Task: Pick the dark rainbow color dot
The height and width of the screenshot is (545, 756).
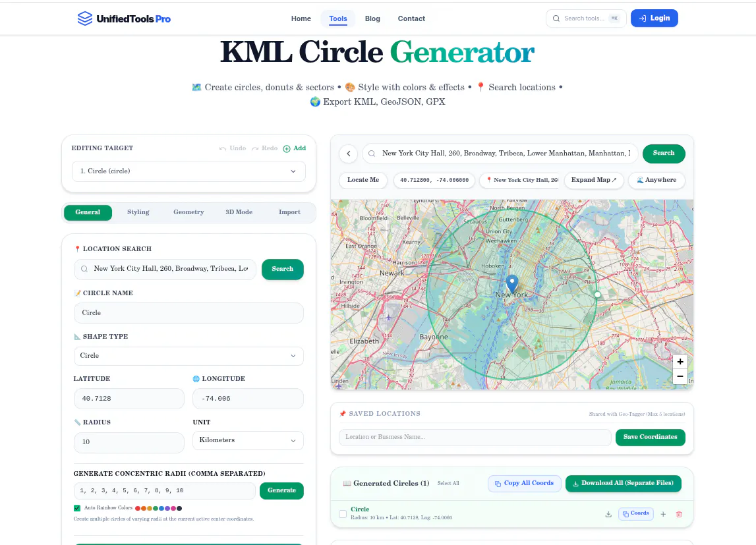Action: [179, 508]
